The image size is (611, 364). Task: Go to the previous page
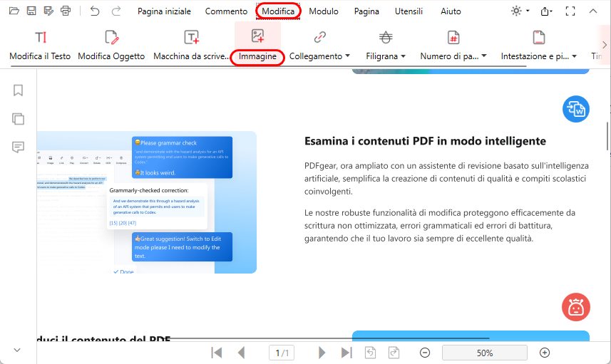click(242, 353)
